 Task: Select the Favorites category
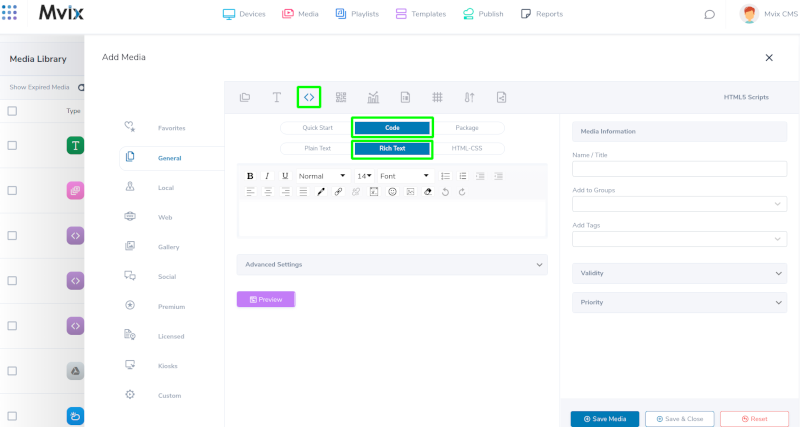[x=171, y=128]
